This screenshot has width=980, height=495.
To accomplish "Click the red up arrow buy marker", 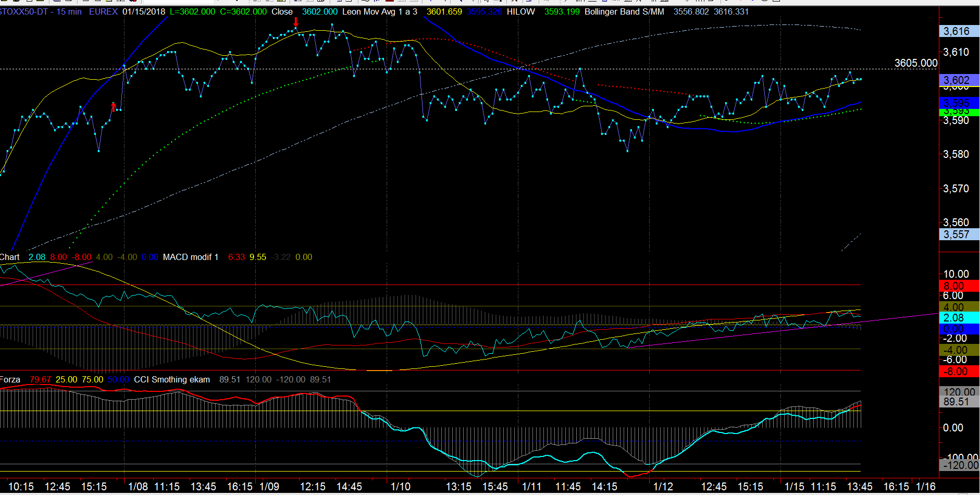I will point(114,107).
